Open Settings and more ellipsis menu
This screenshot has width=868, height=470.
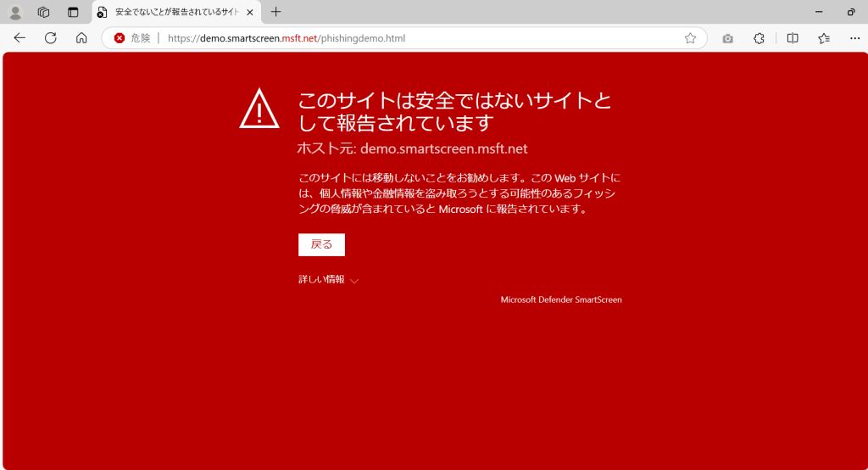854,38
